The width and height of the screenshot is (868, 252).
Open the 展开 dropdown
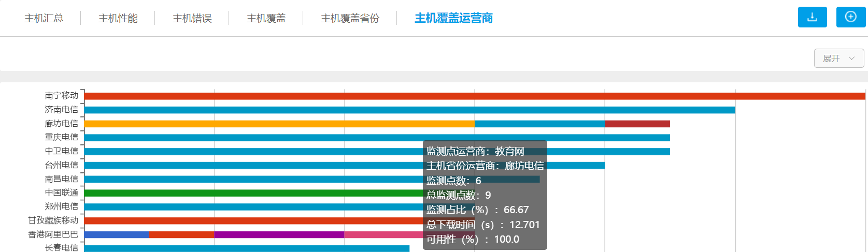tap(838, 58)
